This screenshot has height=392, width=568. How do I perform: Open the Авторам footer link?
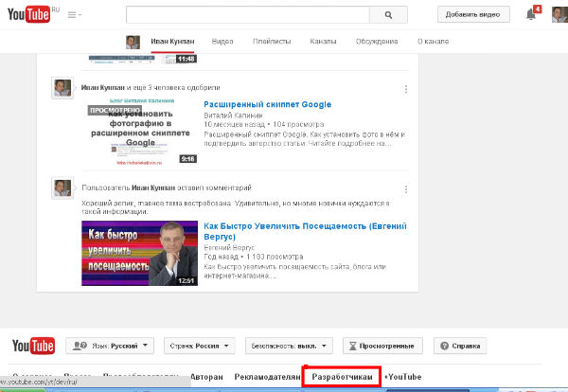(206, 377)
